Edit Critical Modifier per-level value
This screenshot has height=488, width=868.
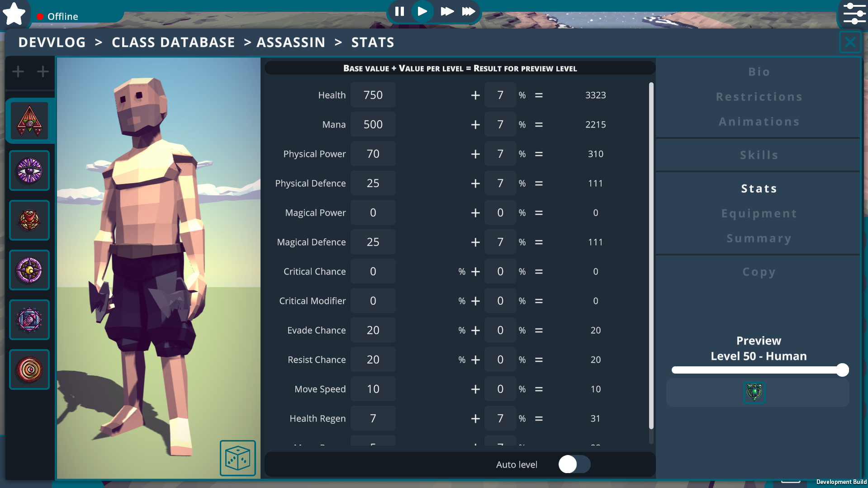click(x=500, y=301)
